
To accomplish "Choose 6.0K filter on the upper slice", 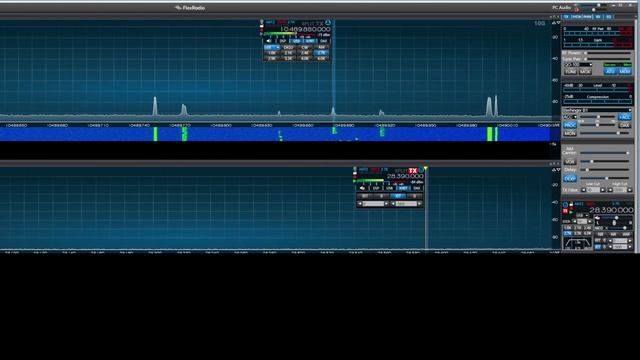I will coord(322,58).
